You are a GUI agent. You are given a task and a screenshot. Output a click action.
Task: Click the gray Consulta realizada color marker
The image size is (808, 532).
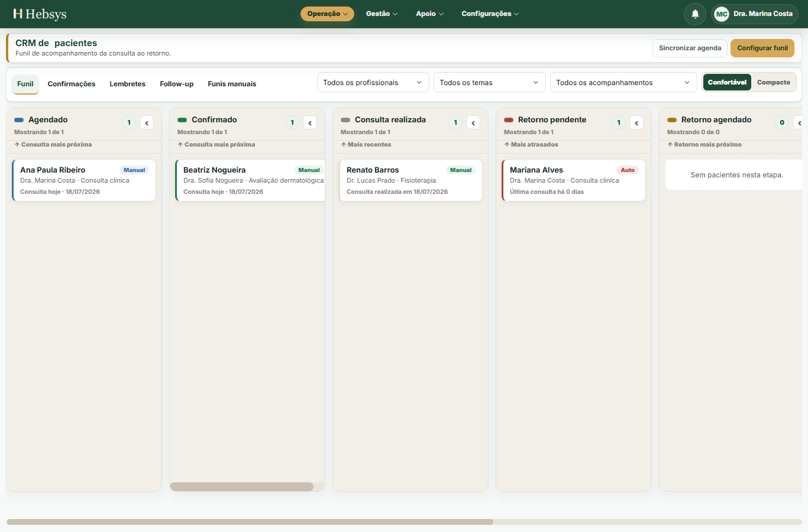click(x=345, y=120)
